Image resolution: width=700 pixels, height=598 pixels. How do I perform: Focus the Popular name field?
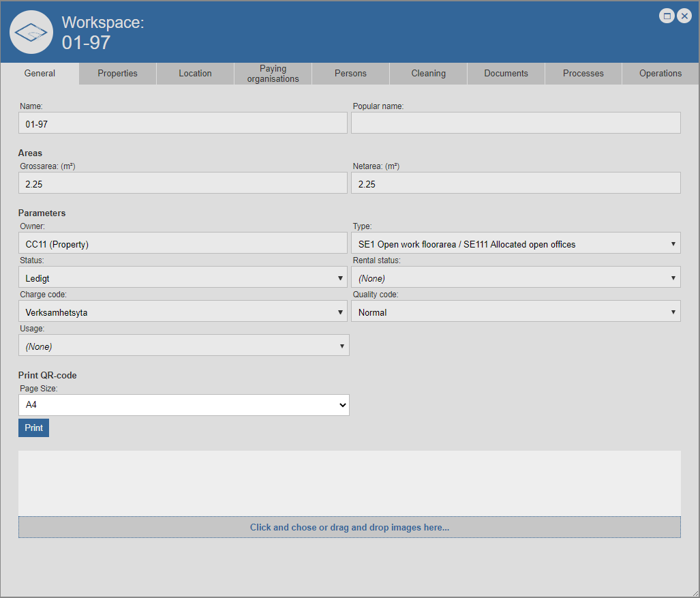(515, 123)
